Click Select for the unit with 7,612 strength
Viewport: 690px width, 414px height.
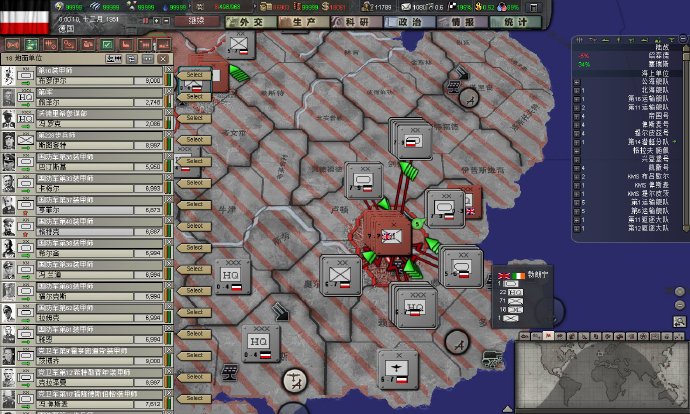[x=195, y=399]
